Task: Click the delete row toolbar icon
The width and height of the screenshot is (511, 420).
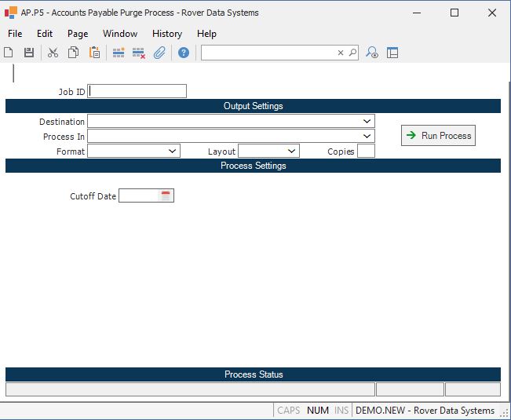Action: pyautogui.click(x=139, y=53)
